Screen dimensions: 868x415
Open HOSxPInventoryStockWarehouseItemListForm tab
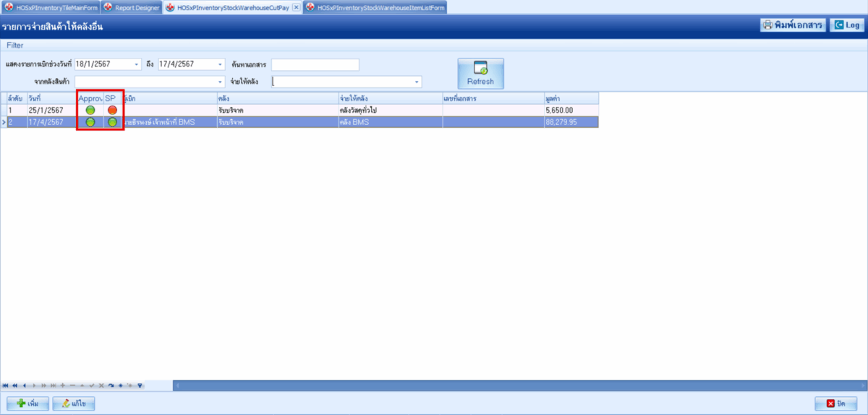[375, 7]
